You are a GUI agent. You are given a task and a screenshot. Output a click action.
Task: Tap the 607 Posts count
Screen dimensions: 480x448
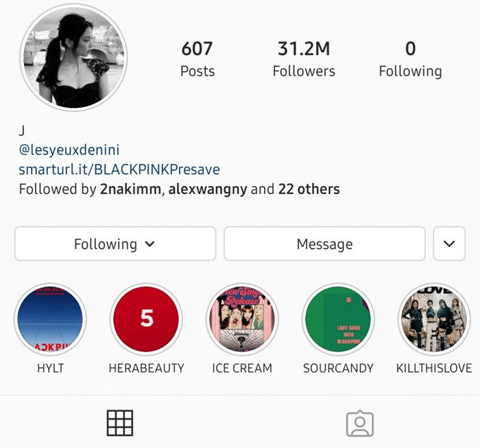[197, 60]
